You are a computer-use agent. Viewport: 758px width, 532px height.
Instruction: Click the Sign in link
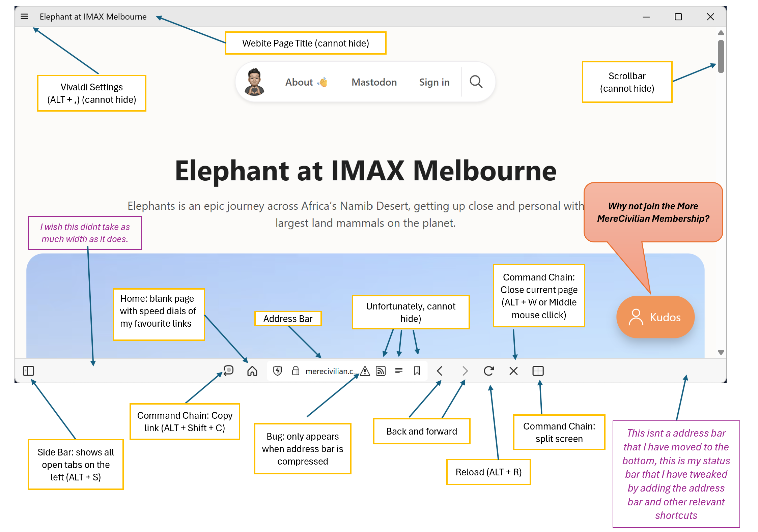[x=434, y=82]
